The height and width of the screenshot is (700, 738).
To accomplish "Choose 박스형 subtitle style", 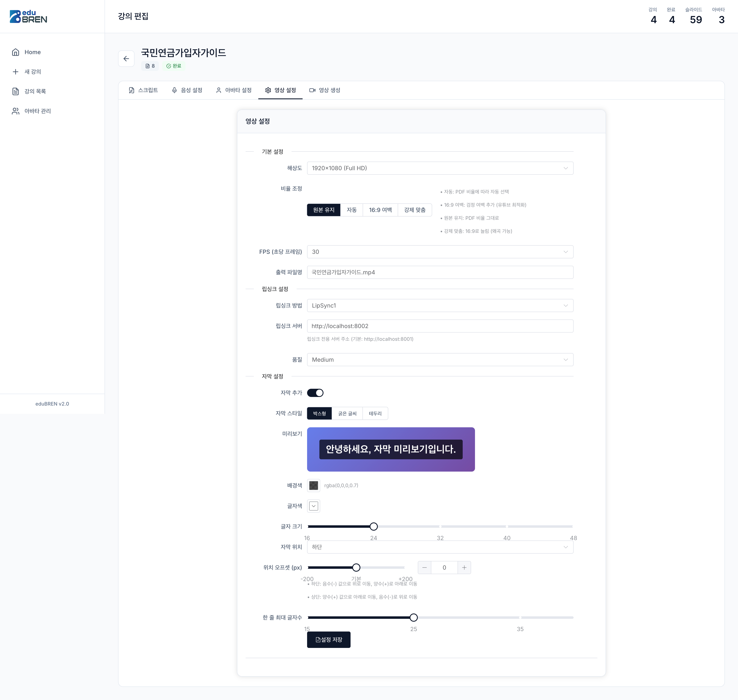I will coord(319,413).
